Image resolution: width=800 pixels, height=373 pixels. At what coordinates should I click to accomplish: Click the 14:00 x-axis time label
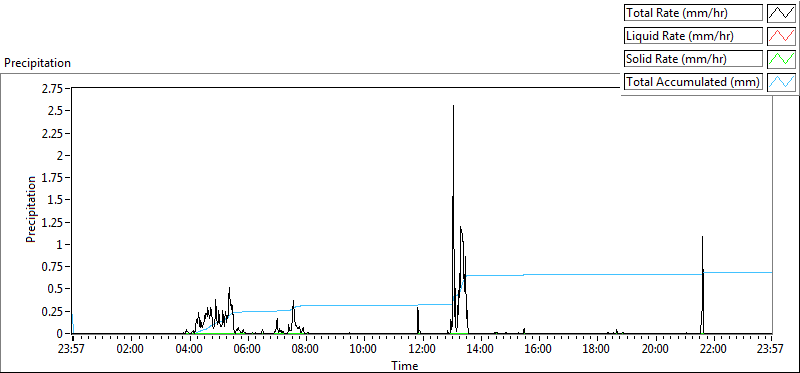pos(480,350)
